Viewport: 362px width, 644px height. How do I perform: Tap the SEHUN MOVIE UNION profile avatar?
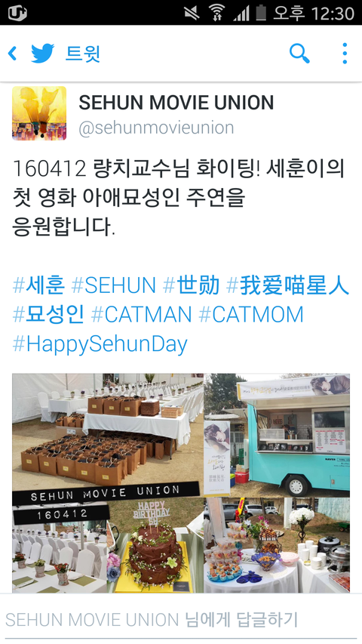point(39,113)
